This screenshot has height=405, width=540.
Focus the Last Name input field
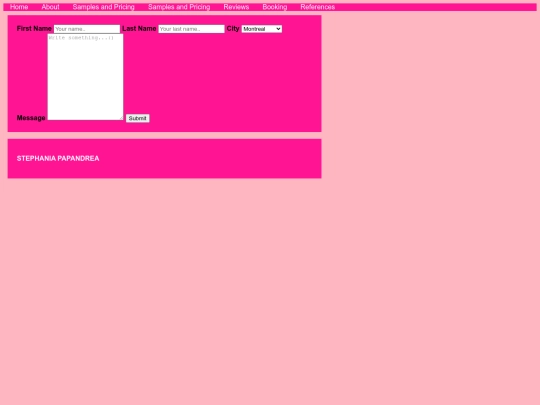(x=191, y=29)
